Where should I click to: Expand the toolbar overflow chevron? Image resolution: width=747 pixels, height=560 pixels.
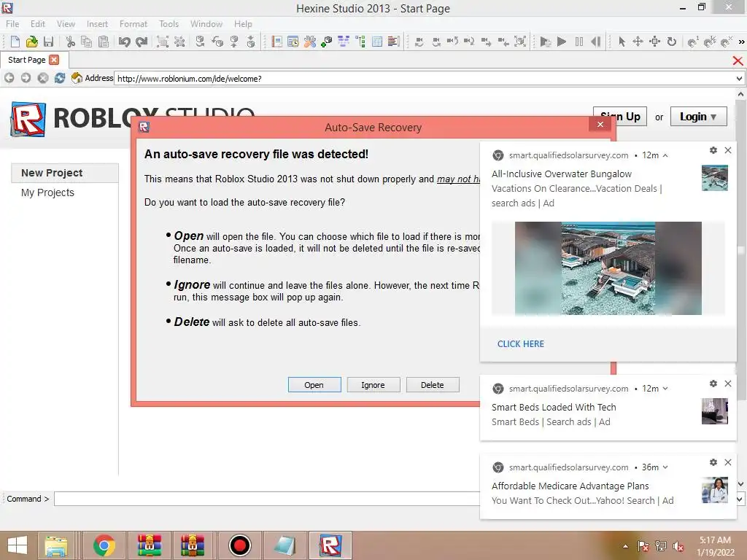tap(741, 42)
